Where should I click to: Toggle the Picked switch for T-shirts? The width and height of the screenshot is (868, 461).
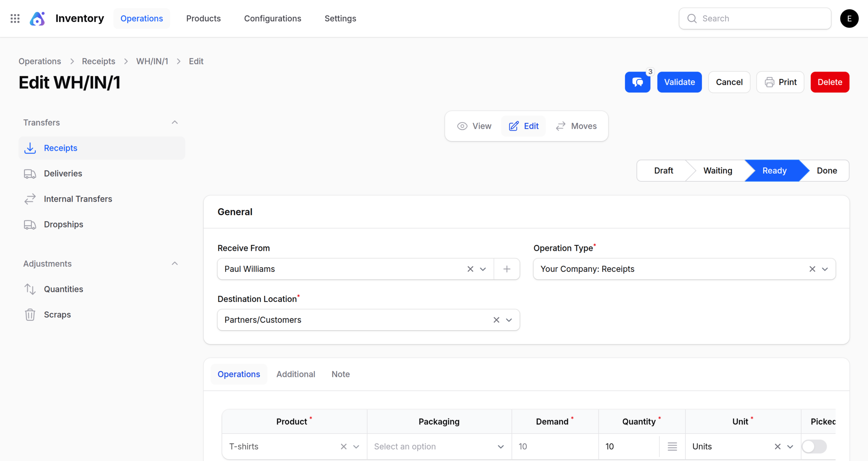coord(814,446)
